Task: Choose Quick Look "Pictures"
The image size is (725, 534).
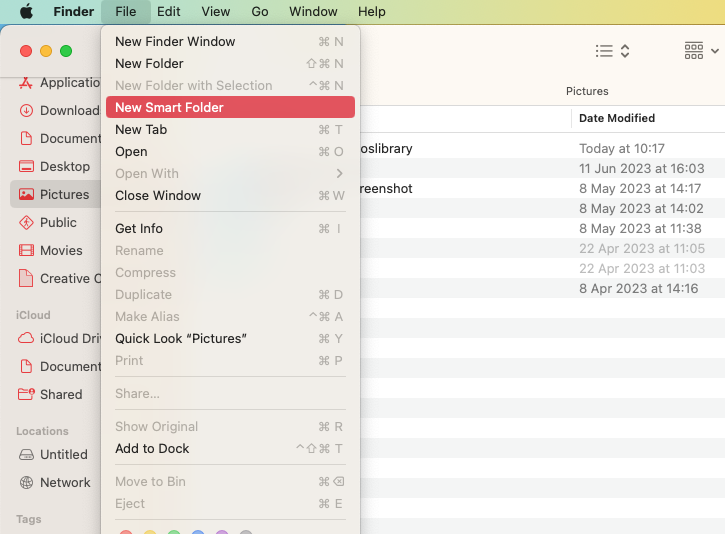Action: point(230,338)
